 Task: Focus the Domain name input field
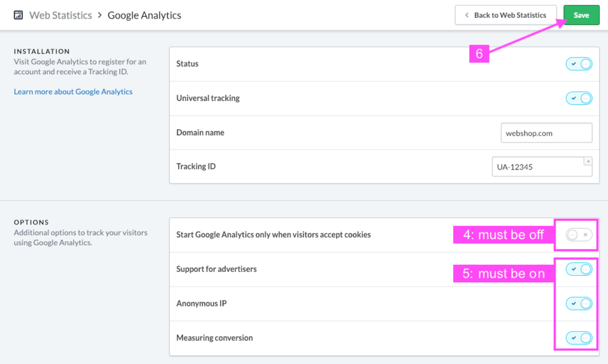pos(547,133)
